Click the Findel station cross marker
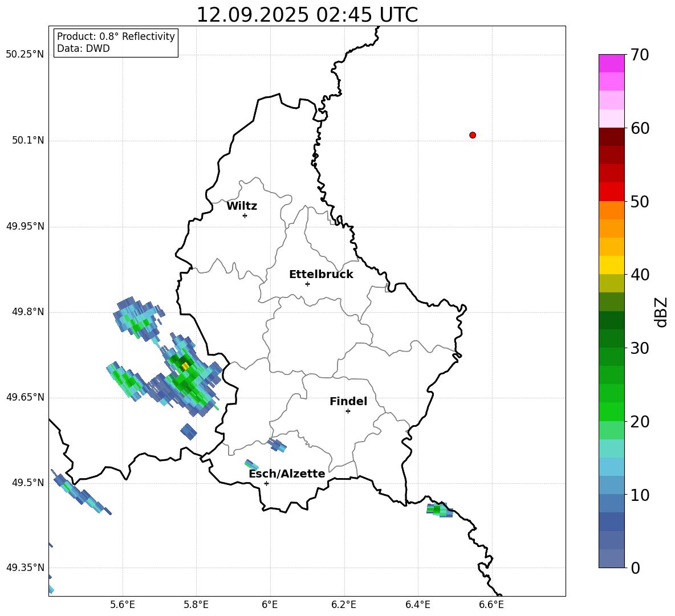The image size is (675, 616). (348, 411)
